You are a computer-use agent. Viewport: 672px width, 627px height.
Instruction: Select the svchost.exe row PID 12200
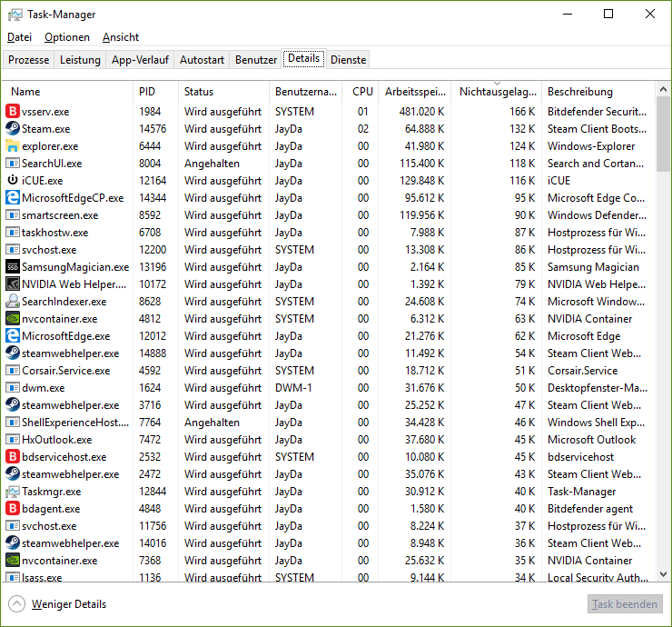pos(329,250)
